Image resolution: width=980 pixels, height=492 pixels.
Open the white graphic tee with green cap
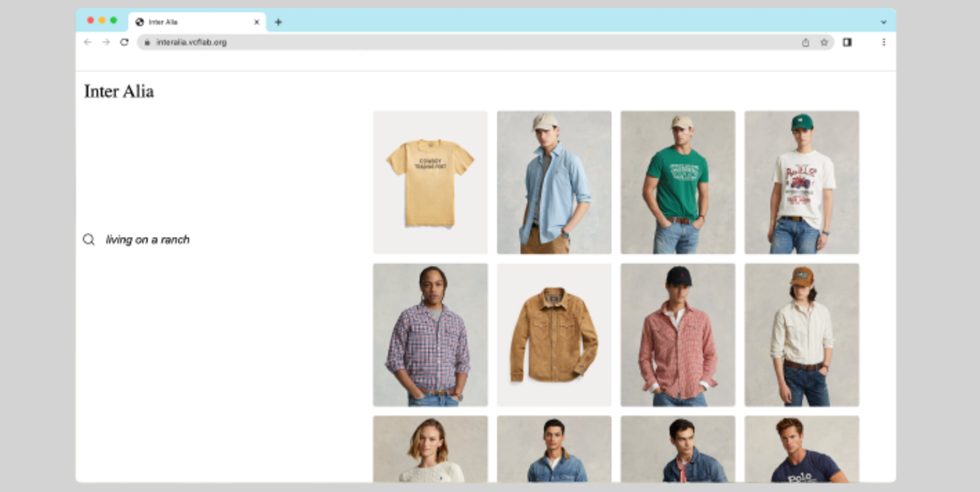click(x=802, y=182)
